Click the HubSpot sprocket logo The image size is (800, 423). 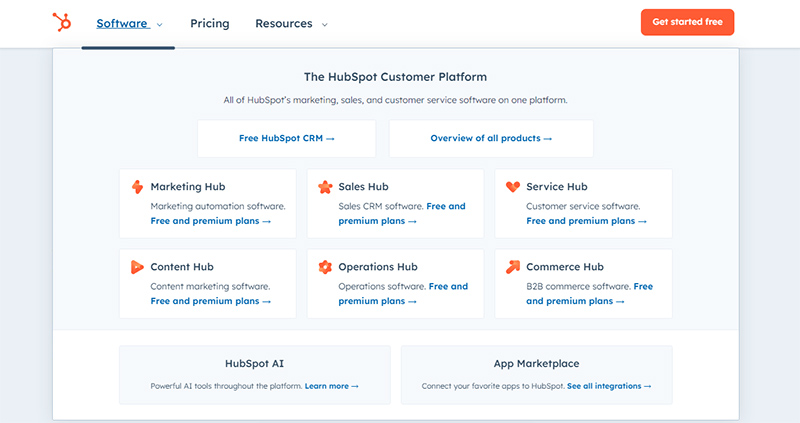coord(62,22)
